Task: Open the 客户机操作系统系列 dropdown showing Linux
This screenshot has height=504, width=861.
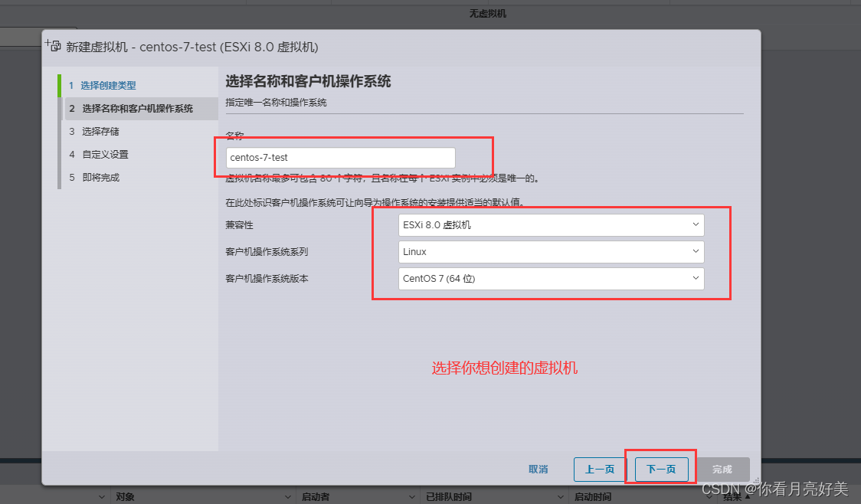Action: [x=551, y=251]
